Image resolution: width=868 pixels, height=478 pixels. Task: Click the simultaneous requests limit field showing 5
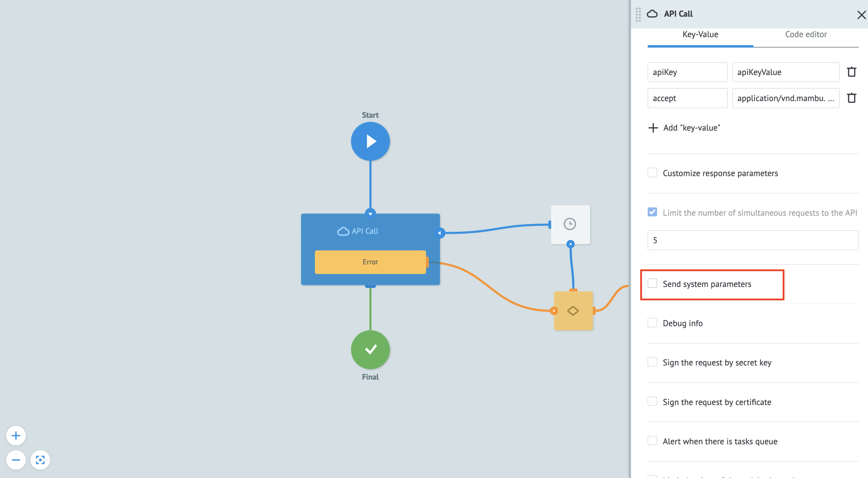point(752,240)
